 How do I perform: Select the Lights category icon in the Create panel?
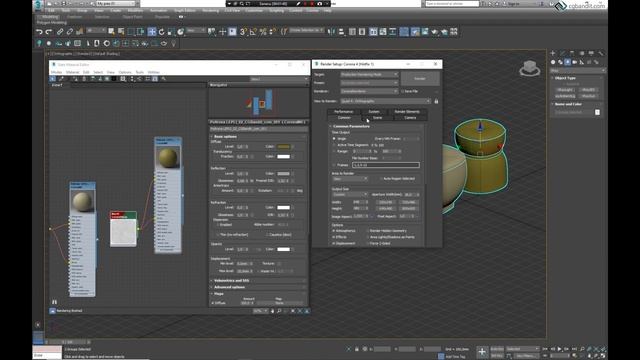click(x=567, y=62)
